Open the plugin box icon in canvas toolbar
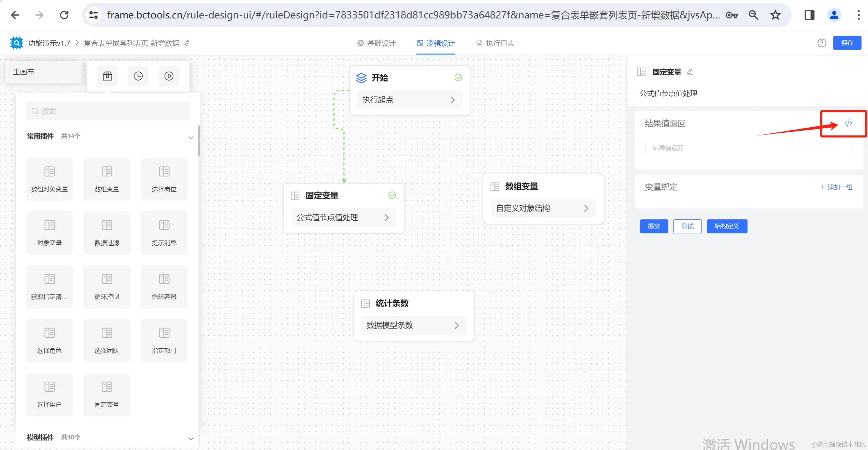Viewport: 868px width, 450px height. pos(108,76)
